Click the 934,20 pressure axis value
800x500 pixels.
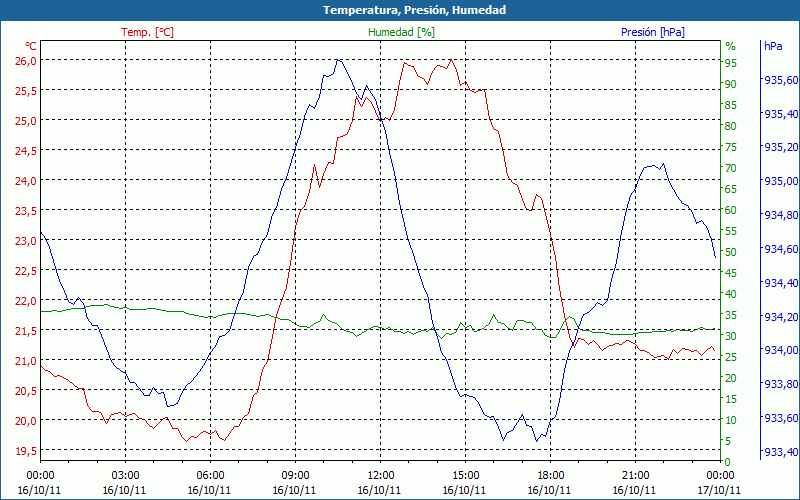click(781, 317)
